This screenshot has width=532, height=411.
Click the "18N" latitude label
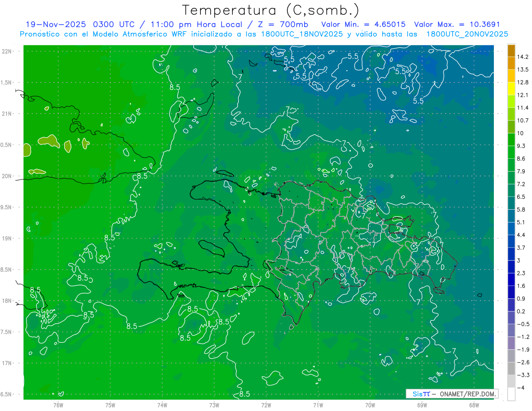pos(7,301)
